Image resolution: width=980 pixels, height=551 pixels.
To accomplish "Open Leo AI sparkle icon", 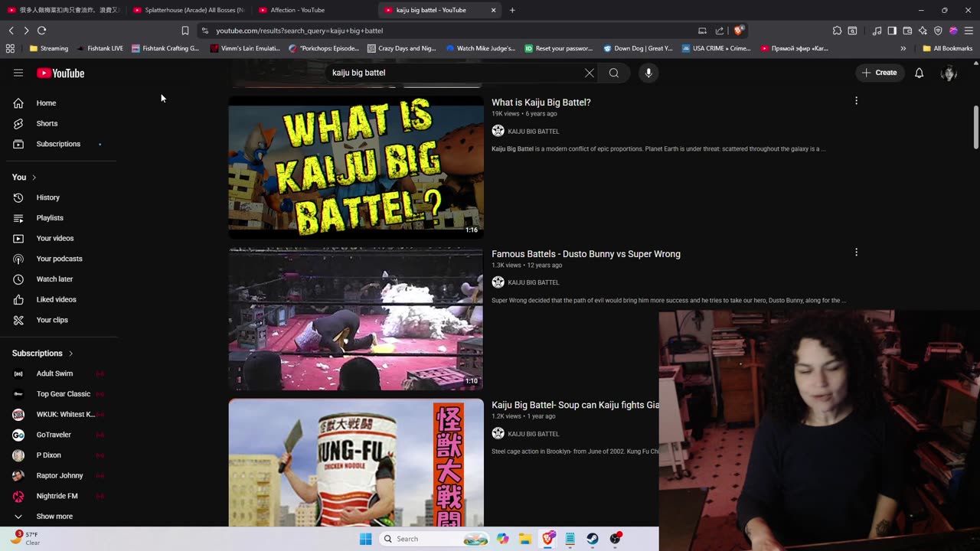I will click(923, 31).
